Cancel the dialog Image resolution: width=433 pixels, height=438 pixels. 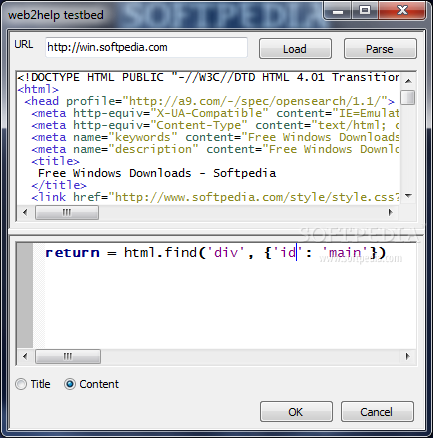coord(377,412)
